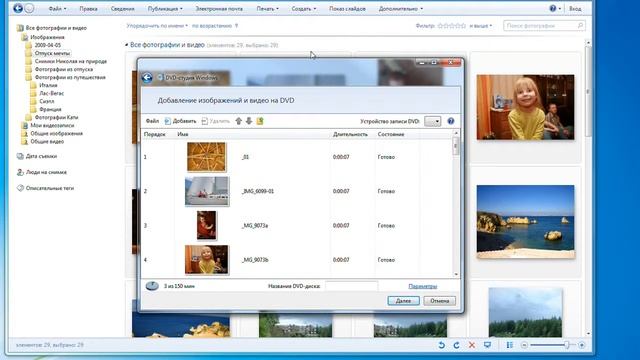This screenshot has height=360, width=640.
Task: Move selected item up with arrow icon
Action: click(x=239, y=121)
